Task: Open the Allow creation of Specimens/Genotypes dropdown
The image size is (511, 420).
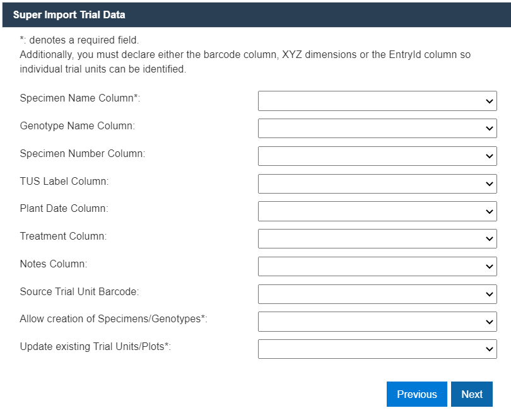Action: tap(377, 322)
